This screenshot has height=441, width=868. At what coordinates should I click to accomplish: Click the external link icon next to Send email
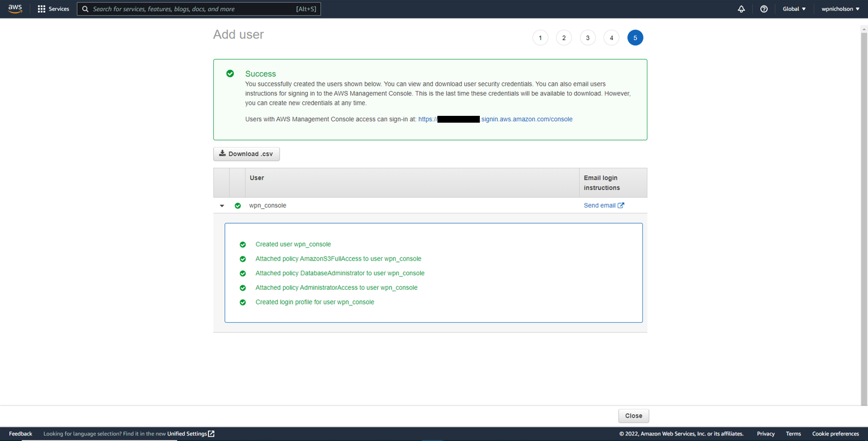[x=621, y=205]
